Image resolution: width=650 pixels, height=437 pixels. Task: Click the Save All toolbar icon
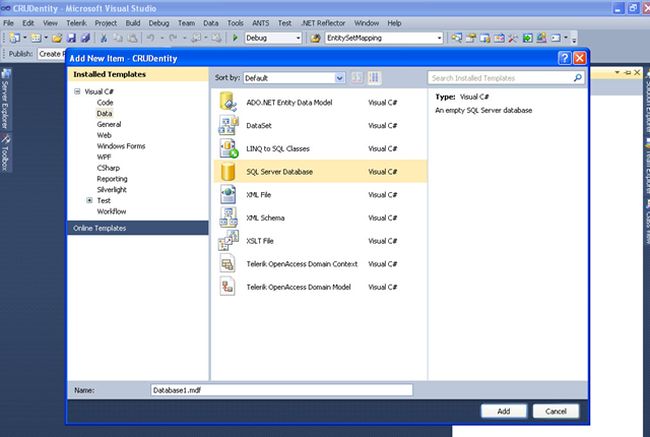pyautogui.click(x=85, y=38)
